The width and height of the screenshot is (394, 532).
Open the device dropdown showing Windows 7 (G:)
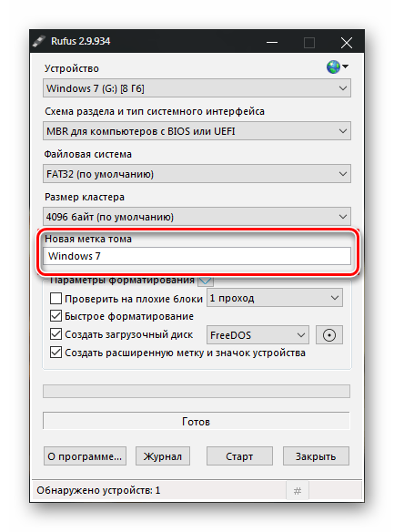click(x=197, y=88)
